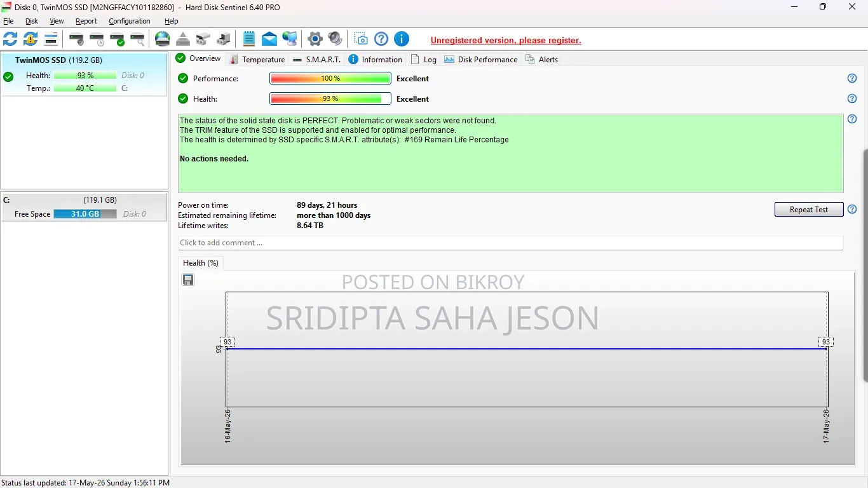This screenshot has height=488, width=868.
Task: Click the 40 °C temperature bar
Action: click(x=85, y=88)
